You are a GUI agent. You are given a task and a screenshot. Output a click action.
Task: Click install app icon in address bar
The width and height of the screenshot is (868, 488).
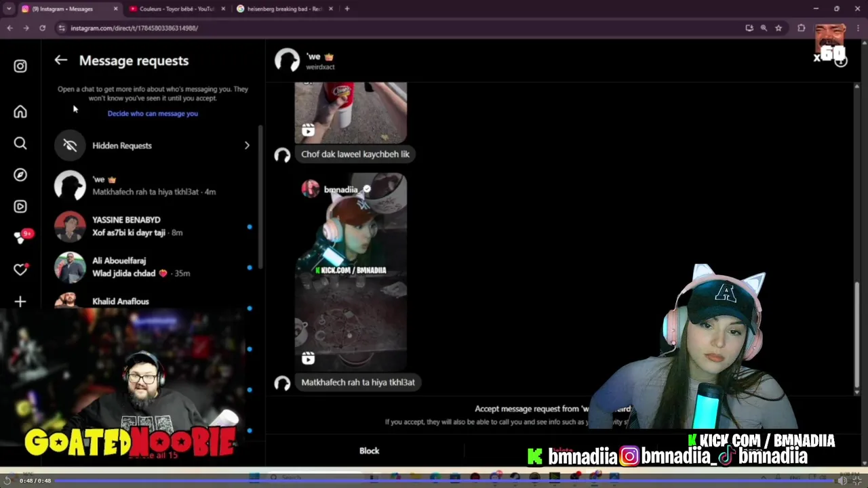pyautogui.click(x=749, y=28)
